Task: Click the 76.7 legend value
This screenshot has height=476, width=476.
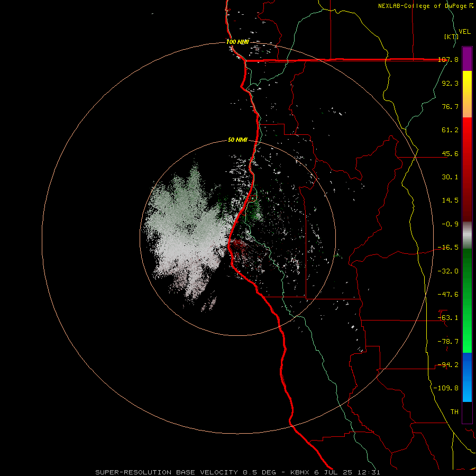Action: point(450,106)
